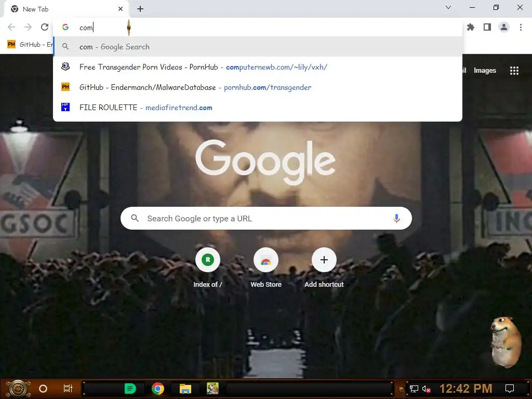Open the 'Index of /' shortcut
Viewport: 532px width, 399px height.
pyautogui.click(x=208, y=268)
